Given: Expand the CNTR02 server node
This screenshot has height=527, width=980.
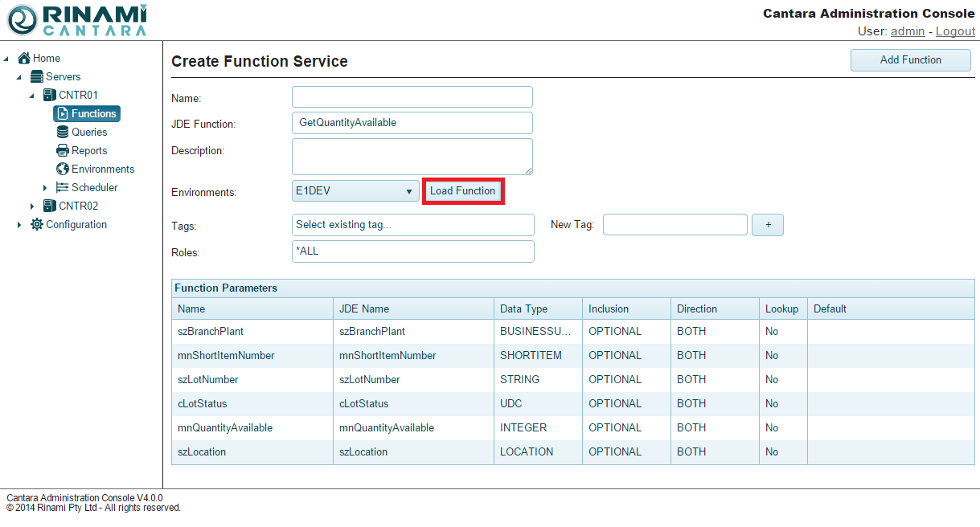Looking at the screenshot, I should [x=33, y=206].
